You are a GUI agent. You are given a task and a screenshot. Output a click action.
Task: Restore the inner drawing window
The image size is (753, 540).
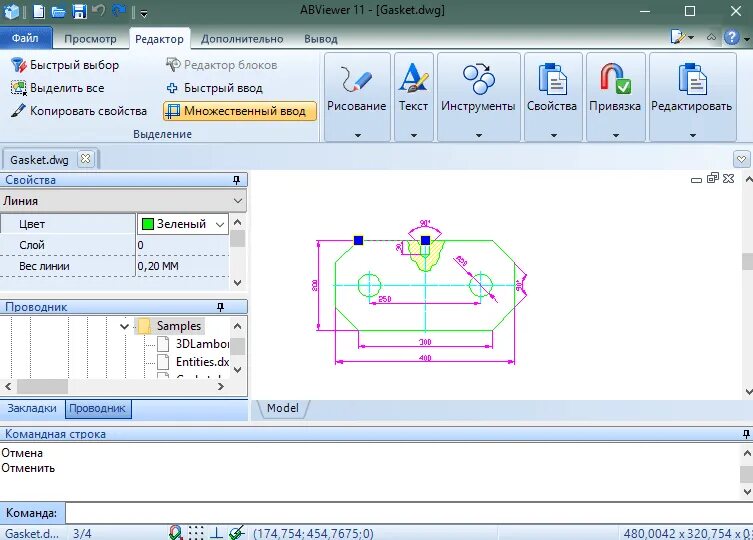point(713,178)
